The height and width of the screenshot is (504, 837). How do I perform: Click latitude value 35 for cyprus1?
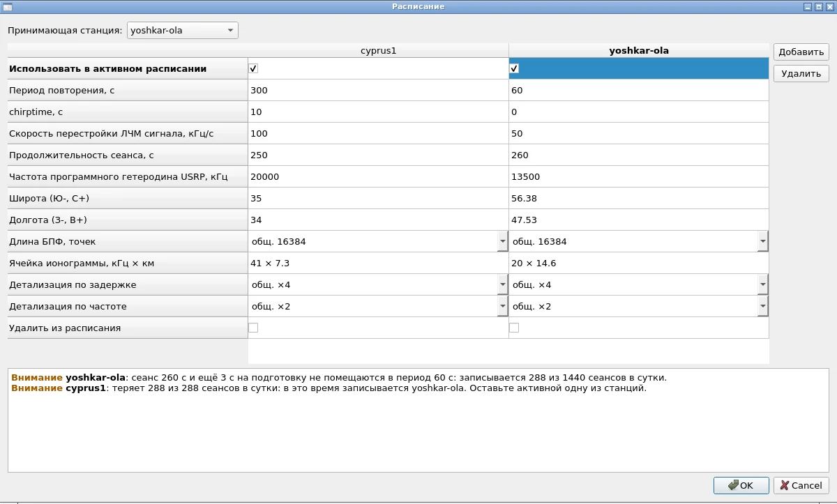[x=379, y=198]
